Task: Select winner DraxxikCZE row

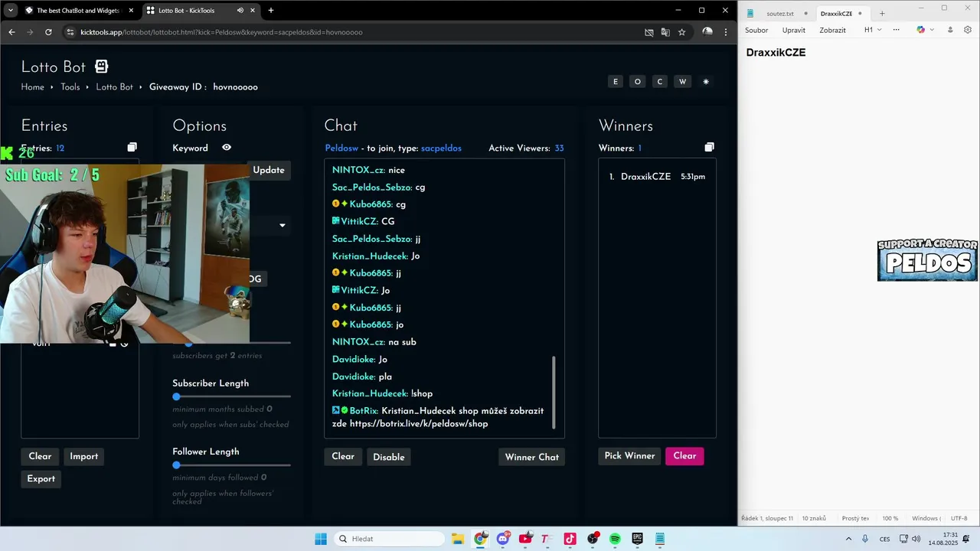Action: tap(657, 177)
